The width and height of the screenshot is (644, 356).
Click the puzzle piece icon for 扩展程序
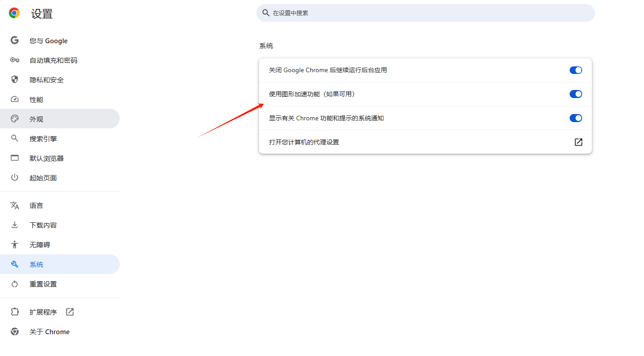(x=15, y=312)
